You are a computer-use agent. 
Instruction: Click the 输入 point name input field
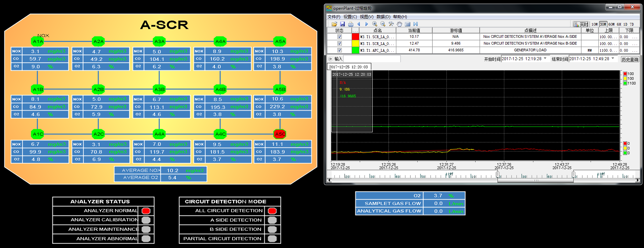(372, 59)
